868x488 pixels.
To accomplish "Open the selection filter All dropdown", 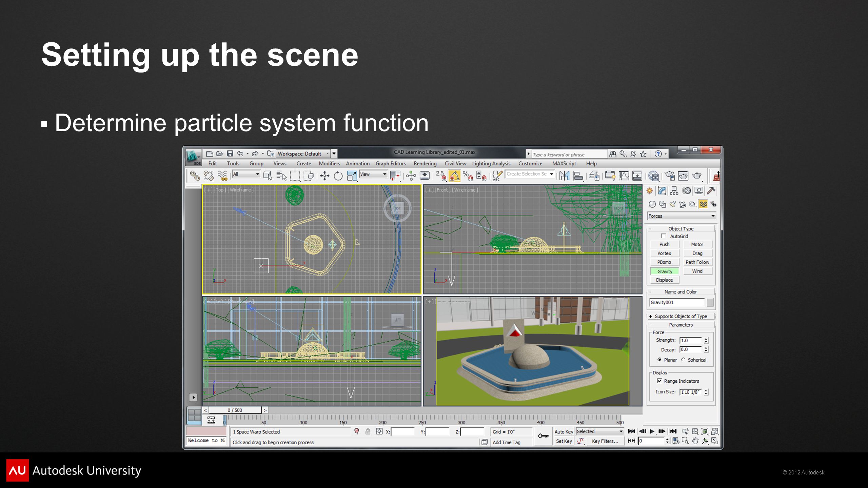I will [246, 174].
